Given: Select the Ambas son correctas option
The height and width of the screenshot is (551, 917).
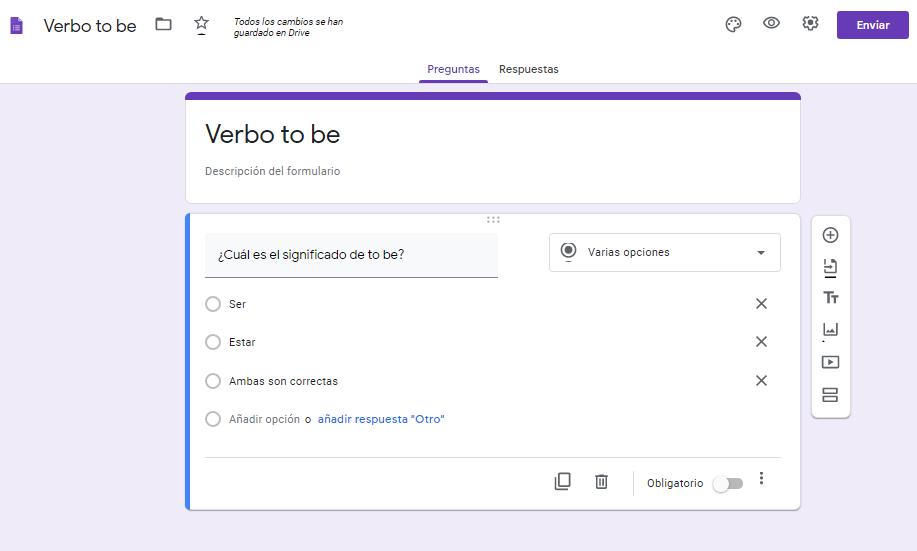Looking at the screenshot, I should [x=213, y=381].
